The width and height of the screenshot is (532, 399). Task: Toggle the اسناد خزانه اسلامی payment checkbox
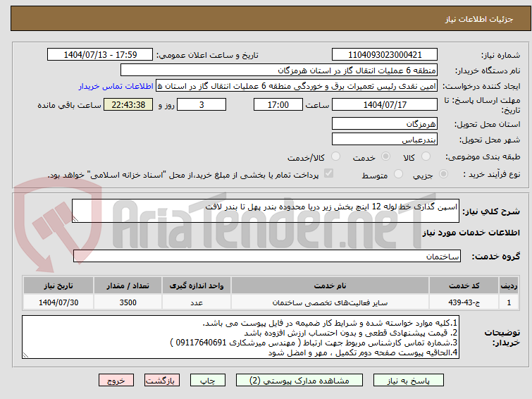coord(328,173)
